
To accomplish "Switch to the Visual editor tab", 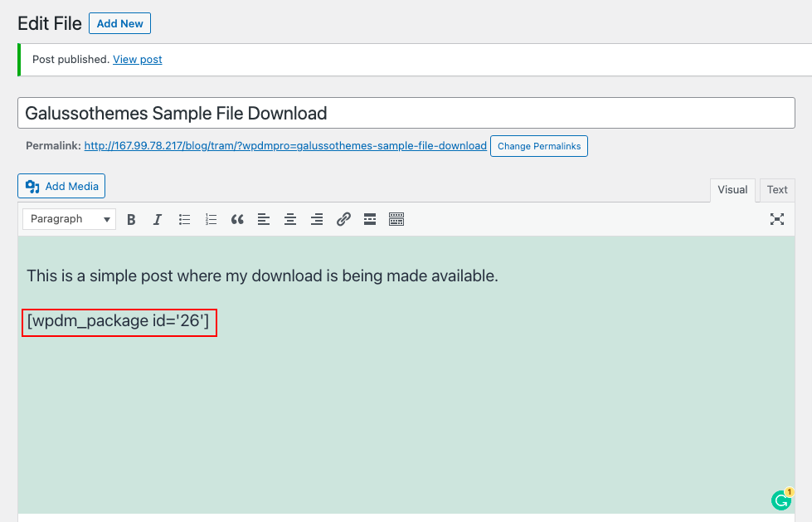I will point(732,190).
